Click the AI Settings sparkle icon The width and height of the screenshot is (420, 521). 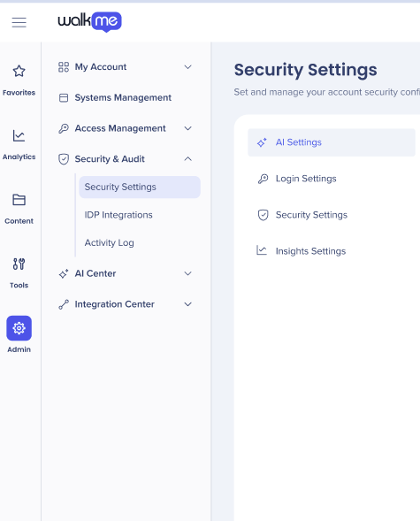coord(262,142)
